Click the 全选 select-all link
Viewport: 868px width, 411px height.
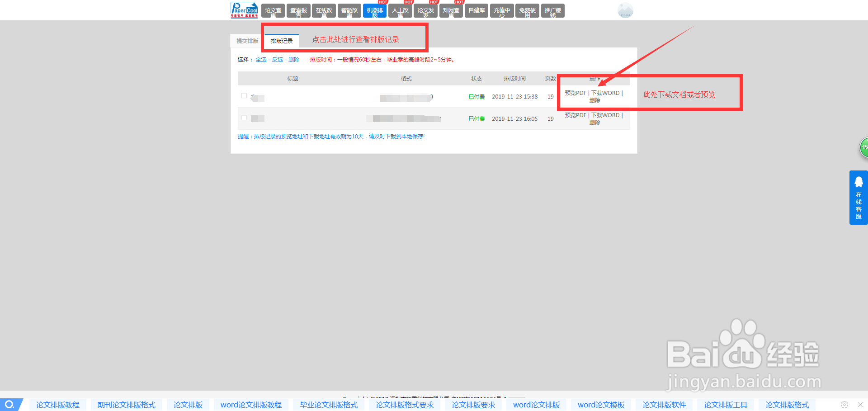(261, 60)
